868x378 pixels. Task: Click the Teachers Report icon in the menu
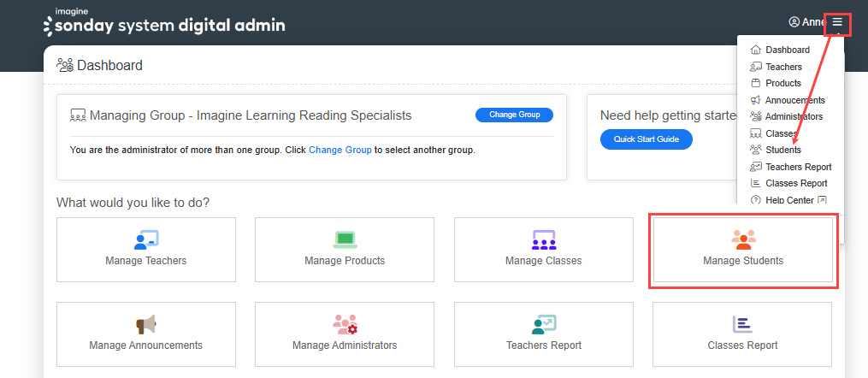click(756, 167)
